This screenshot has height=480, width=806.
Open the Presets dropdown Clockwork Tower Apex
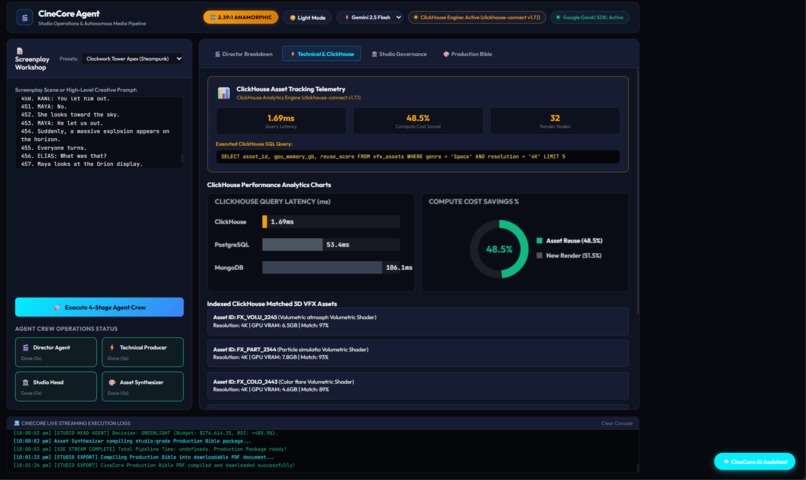134,59
